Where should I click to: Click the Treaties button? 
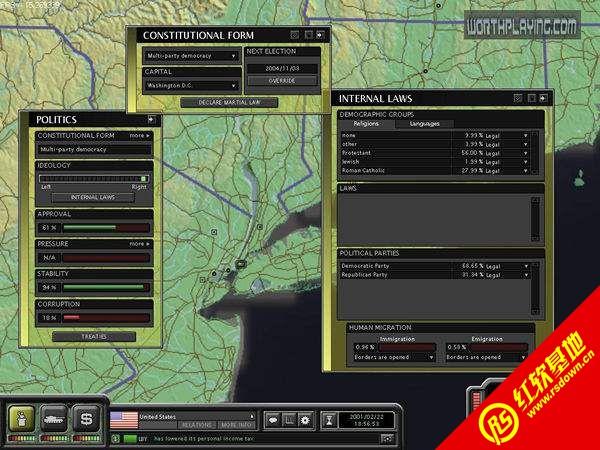94,337
